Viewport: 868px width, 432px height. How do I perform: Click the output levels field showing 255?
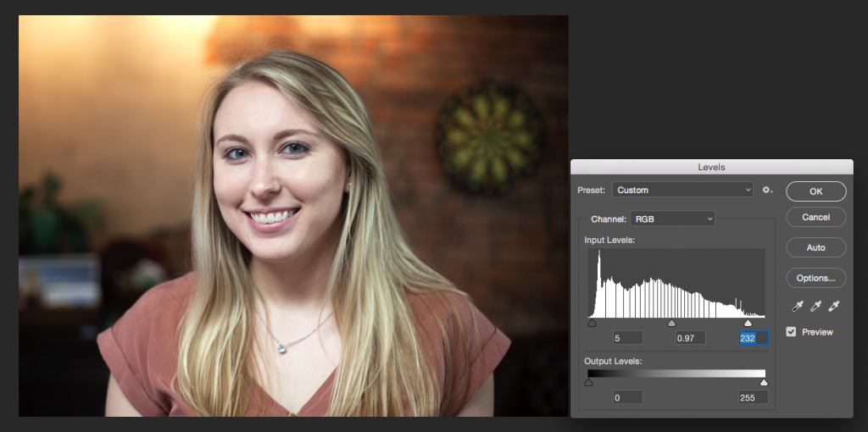click(x=753, y=397)
